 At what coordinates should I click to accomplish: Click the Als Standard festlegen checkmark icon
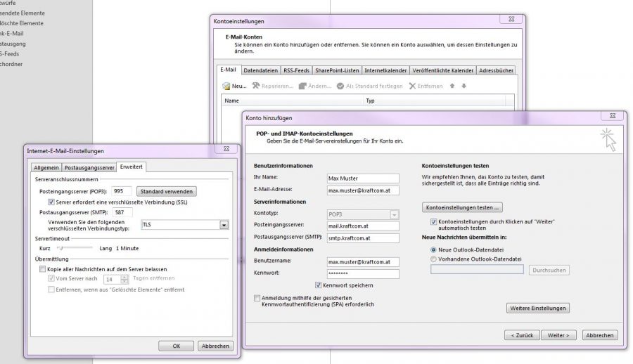[x=340, y=86]
